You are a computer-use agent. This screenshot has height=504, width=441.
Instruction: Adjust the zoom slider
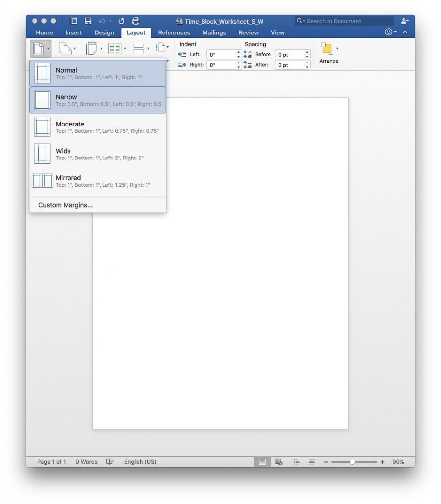tap(353, 462)
